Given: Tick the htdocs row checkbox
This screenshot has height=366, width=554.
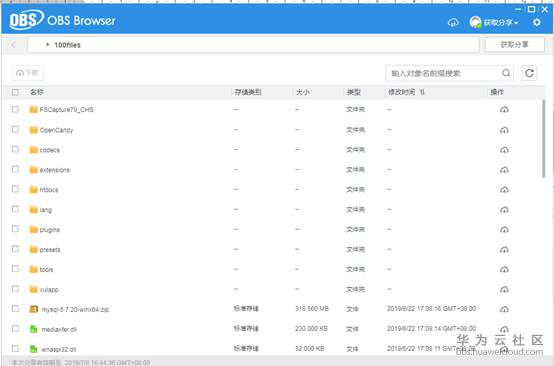Looking at the screenshot, I should 15,189.
